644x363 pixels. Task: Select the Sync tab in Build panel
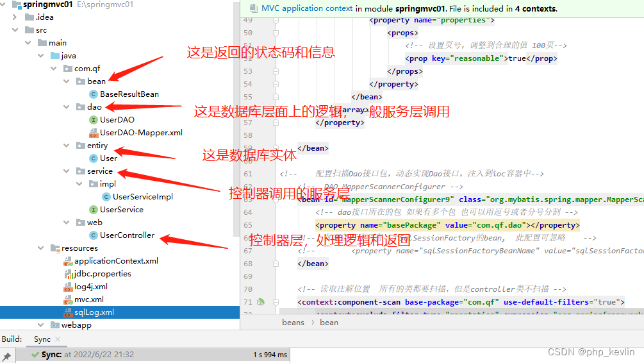click(42, 339)
